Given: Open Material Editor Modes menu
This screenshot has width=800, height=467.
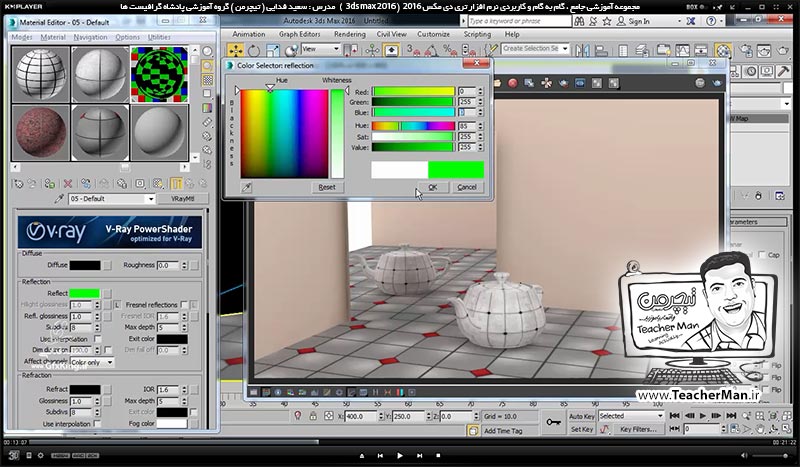Looking at the screenshot, I should [21, 37].
